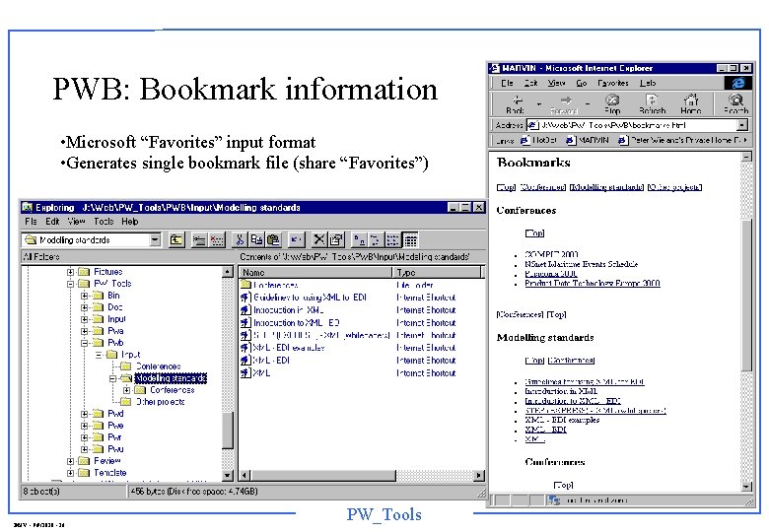
Task: Expand the Pictures folder in tree
Action: click(70, 272)
